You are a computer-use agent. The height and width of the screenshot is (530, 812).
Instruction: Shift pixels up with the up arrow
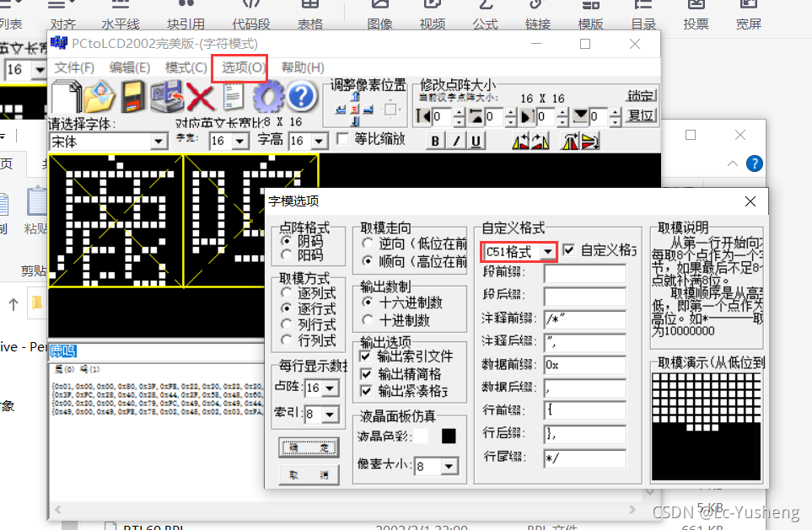355,97
